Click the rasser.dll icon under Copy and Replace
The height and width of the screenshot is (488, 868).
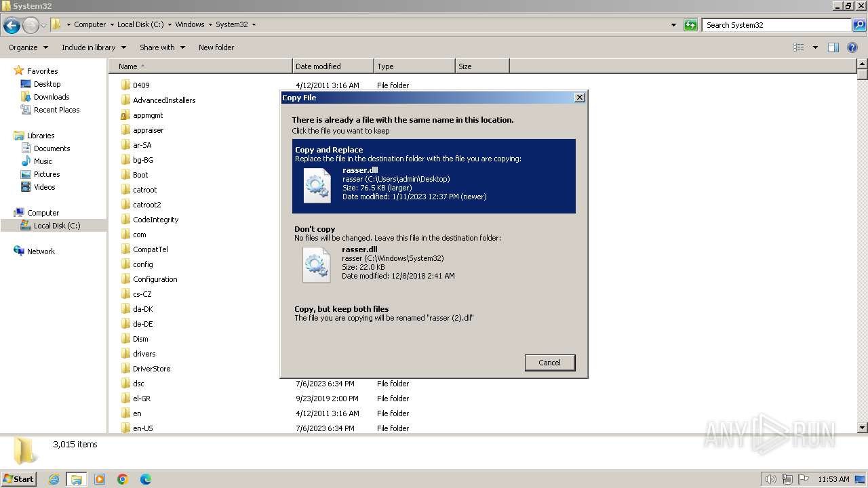[317, 185]
